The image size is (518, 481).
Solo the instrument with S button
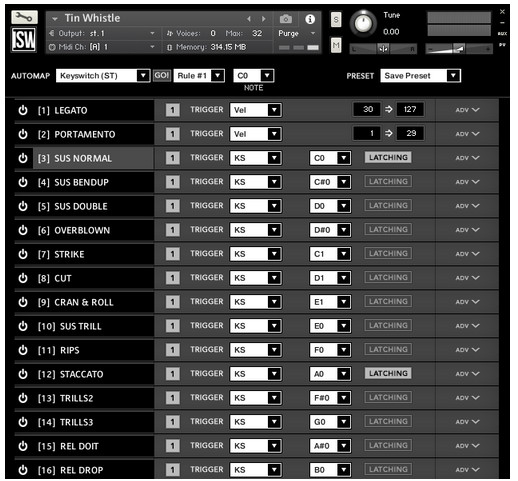pos(336,20)
